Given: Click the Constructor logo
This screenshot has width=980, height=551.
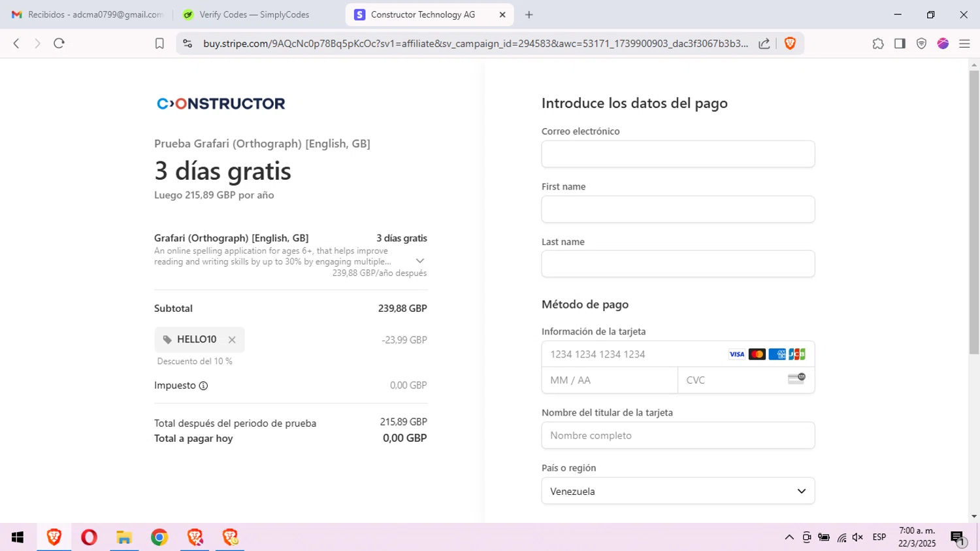Looking at the screenshot, I should coord(221,103).
